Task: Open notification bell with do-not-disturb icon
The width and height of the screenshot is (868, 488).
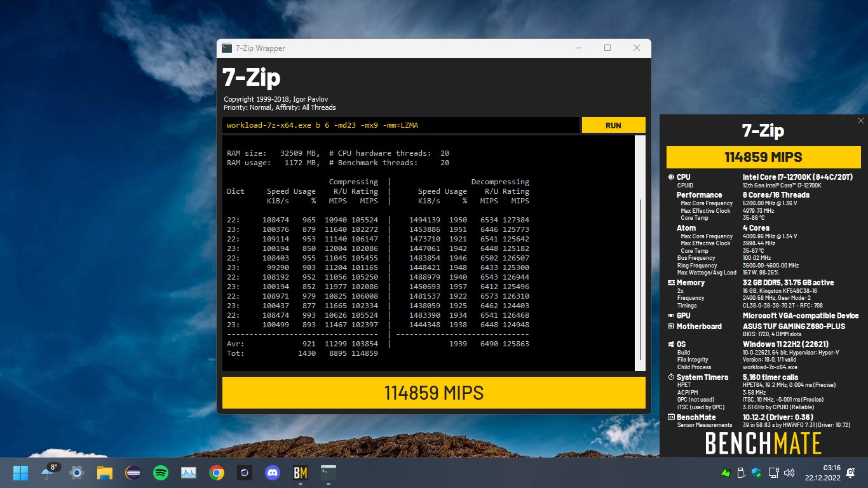Action: 851,473
